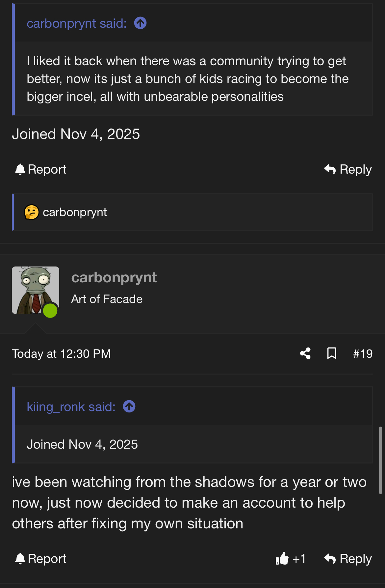This screenshot has height=588, width=385.
Task: Report carbonprynt's post #19
Action: pos(41,559)
